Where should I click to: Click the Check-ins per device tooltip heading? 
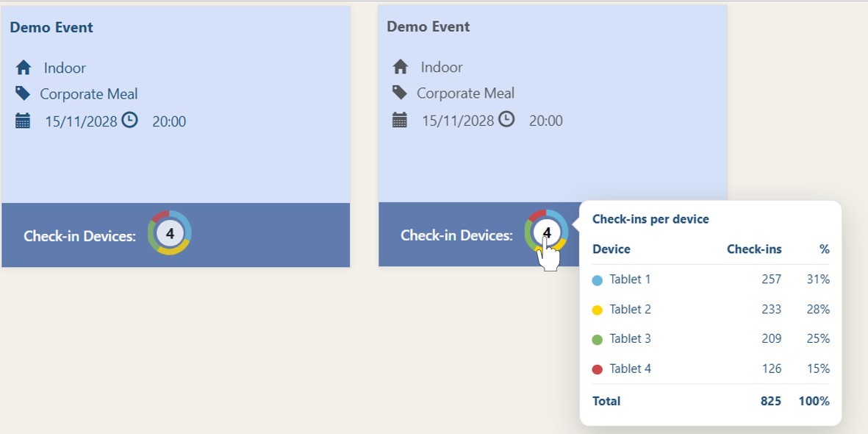point(650,219)
